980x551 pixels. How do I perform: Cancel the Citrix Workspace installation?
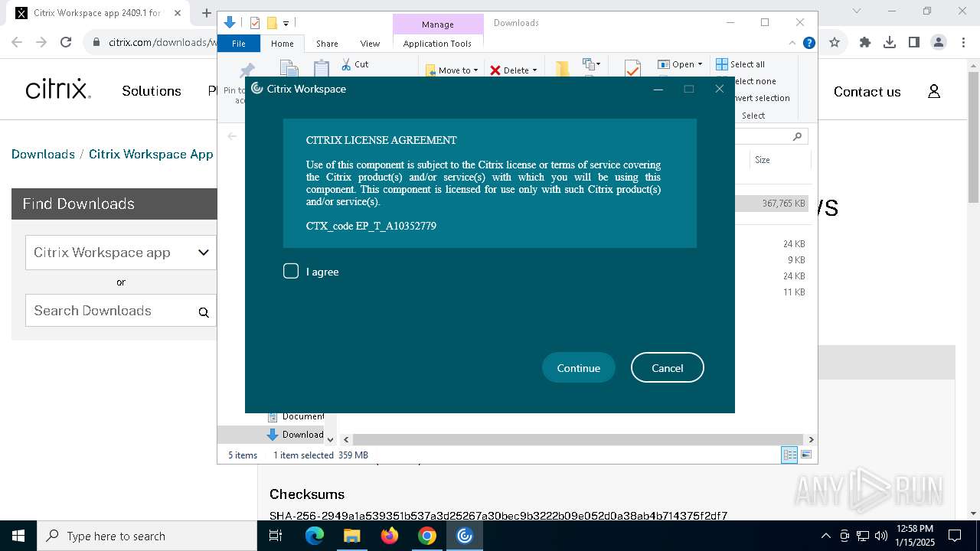coord(667,367)
